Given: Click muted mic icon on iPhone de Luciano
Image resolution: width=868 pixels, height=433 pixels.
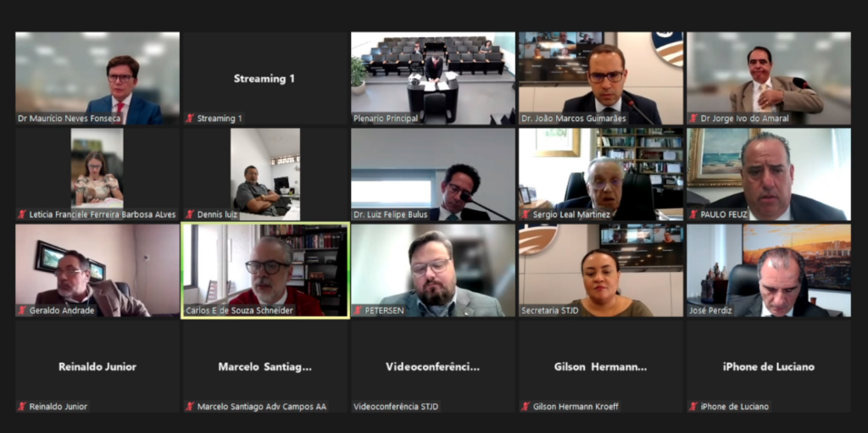Looking at the screenshot, I should coord(693,407).
